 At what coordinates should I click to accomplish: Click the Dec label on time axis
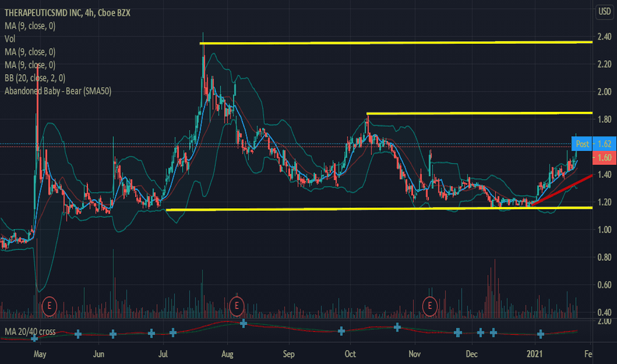coord(471,354)
